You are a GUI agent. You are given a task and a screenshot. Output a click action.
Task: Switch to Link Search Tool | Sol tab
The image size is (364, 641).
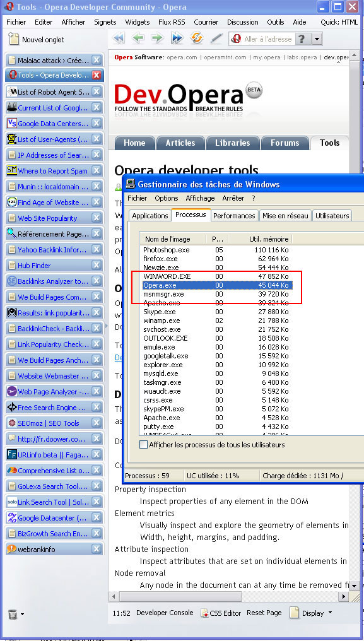54,502
